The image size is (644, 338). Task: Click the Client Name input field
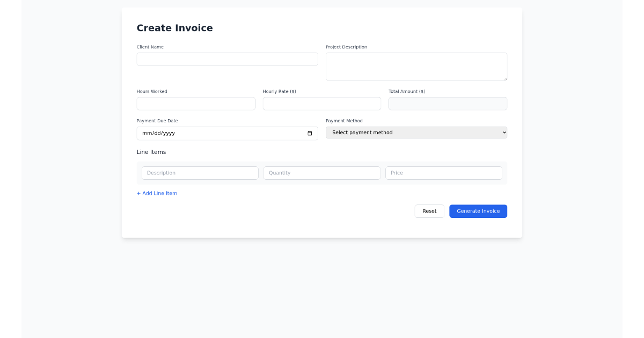click(x=227, y=59)
